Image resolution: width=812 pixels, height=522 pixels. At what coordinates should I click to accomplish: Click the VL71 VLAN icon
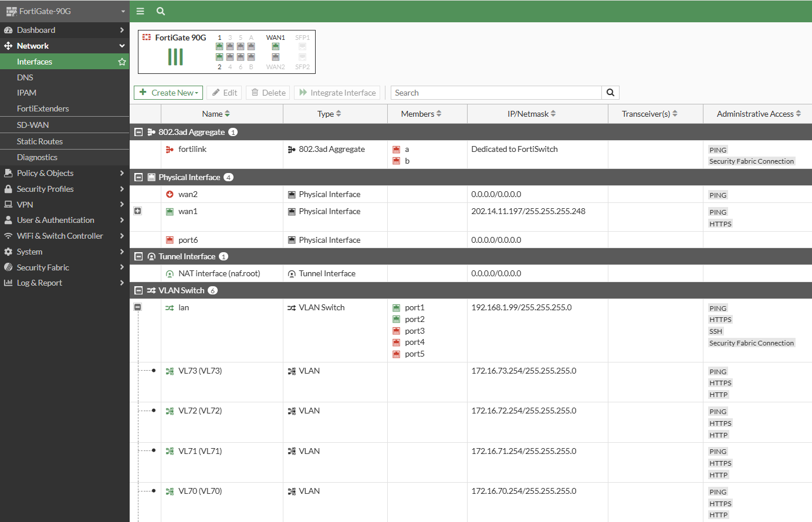[x=170, y=452]
